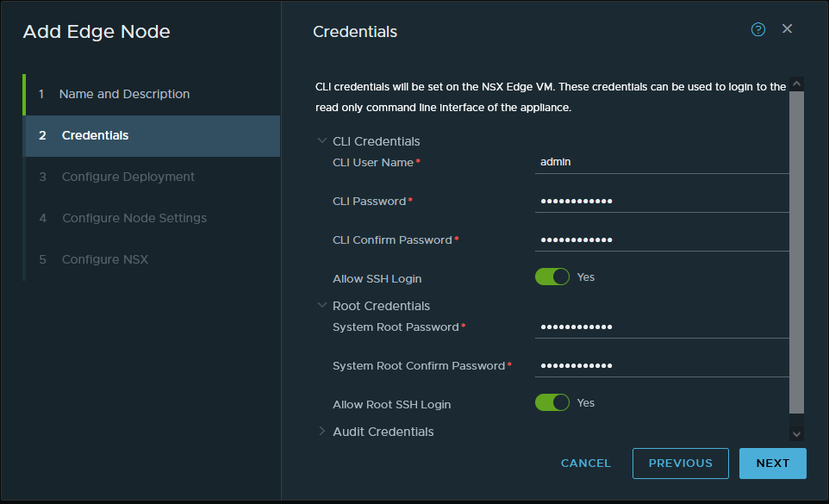The width and height of the screenshot is (829, 504).
Task: Collapse the CLI Credentials section
Action: [322, 141]
